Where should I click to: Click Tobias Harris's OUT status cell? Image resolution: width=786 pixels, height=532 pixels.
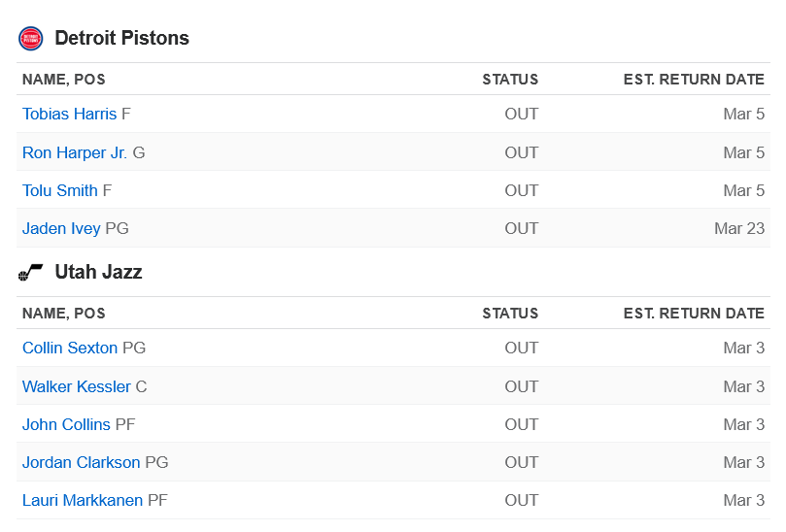pos(522,114)
